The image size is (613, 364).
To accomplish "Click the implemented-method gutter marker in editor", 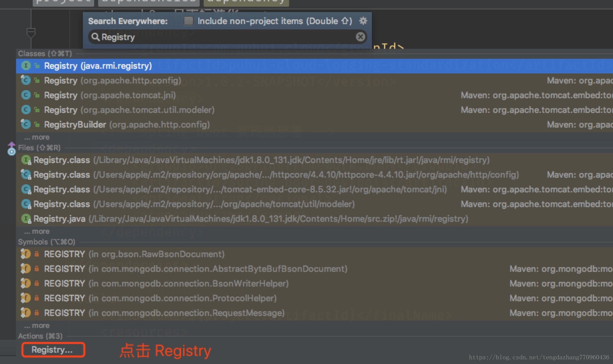I will tap(11, 149).
